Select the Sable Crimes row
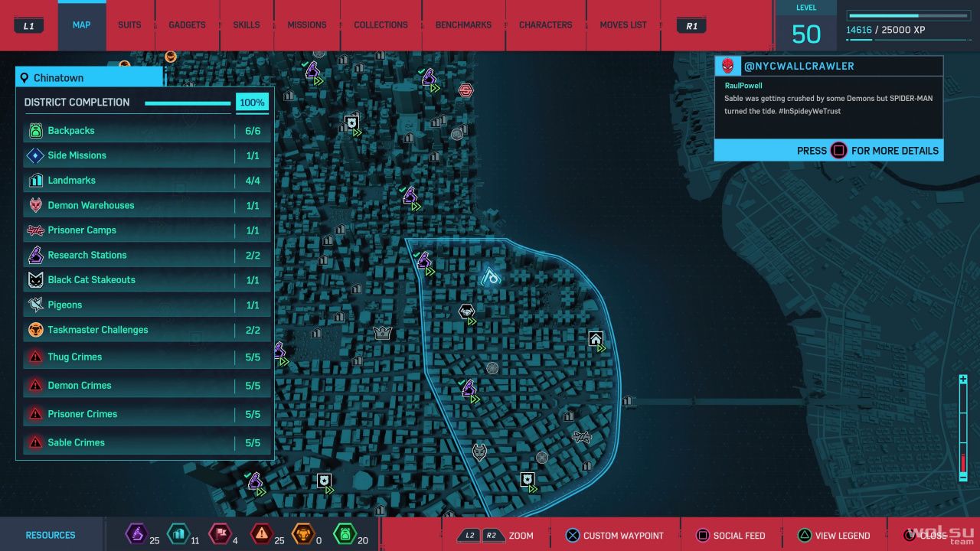980x551 pixels. pyautogui.click(x=146, y=442)
